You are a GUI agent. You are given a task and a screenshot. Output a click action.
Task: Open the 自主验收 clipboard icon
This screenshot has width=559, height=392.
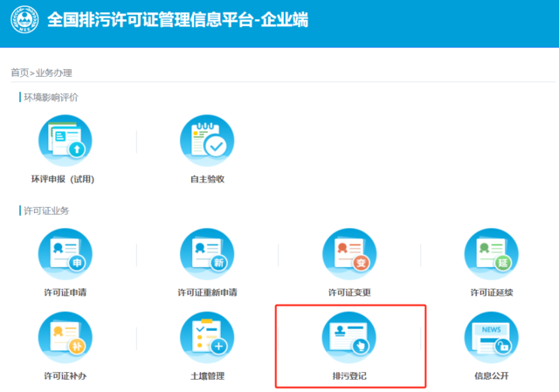pyautogui.click(x=207, y=141)
